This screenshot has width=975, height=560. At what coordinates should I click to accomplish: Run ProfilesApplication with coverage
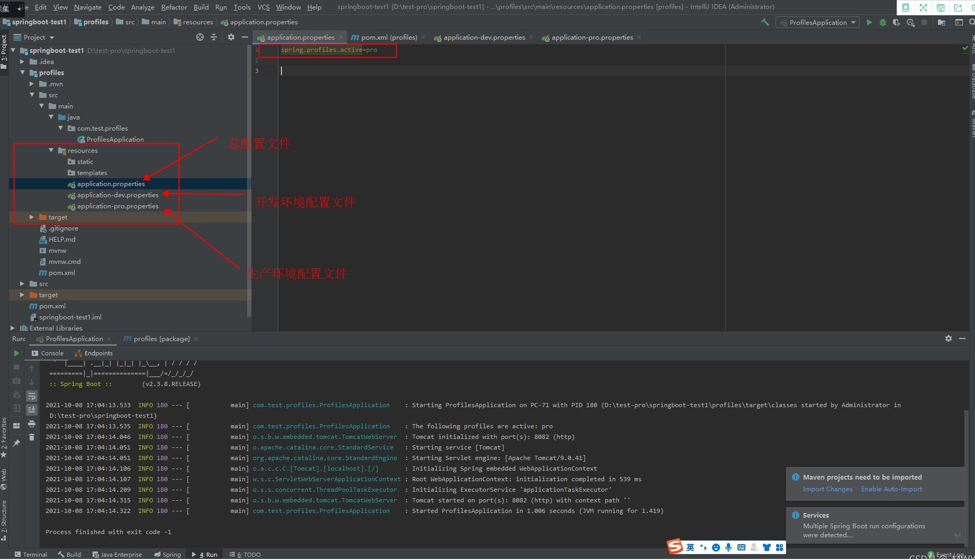[x=896, y=22]
